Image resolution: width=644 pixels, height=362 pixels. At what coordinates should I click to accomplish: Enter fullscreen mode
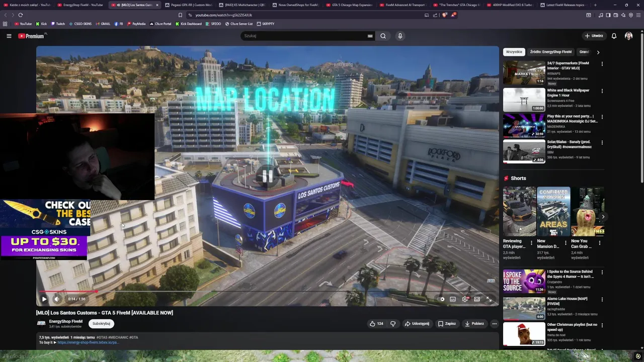click(489, 299)
